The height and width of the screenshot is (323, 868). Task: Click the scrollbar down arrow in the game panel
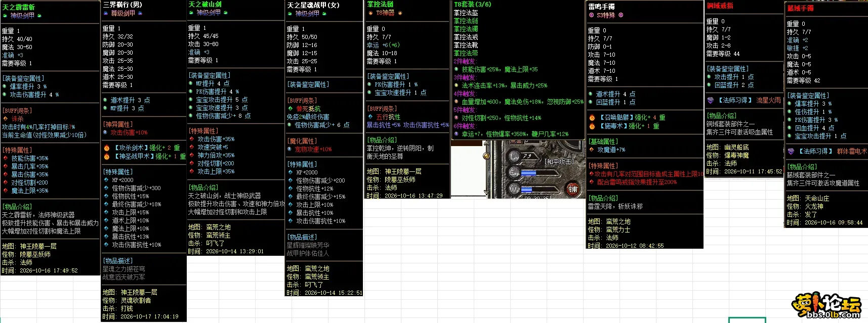point(487,191)
